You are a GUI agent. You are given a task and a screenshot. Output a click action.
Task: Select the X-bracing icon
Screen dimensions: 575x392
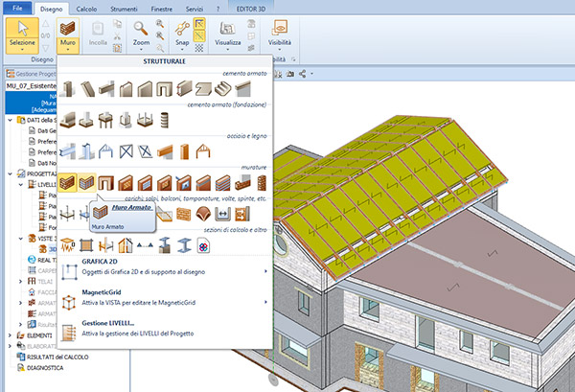126,151
